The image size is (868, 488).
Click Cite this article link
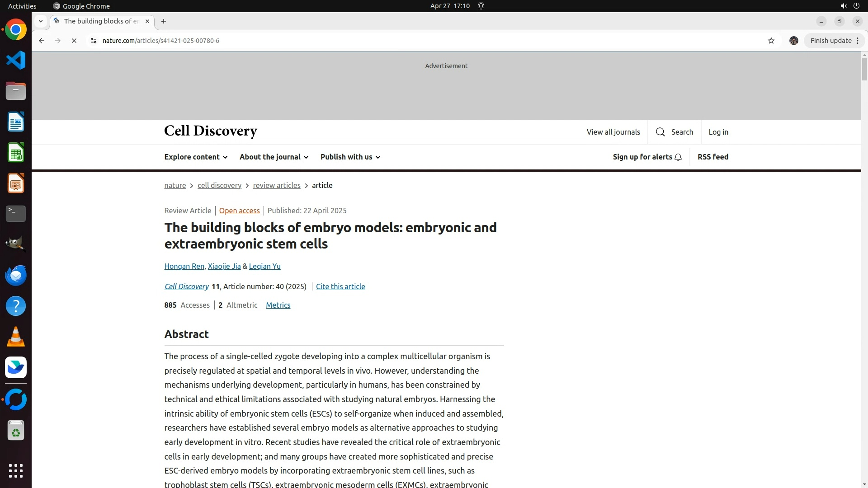tap(340, 286)
